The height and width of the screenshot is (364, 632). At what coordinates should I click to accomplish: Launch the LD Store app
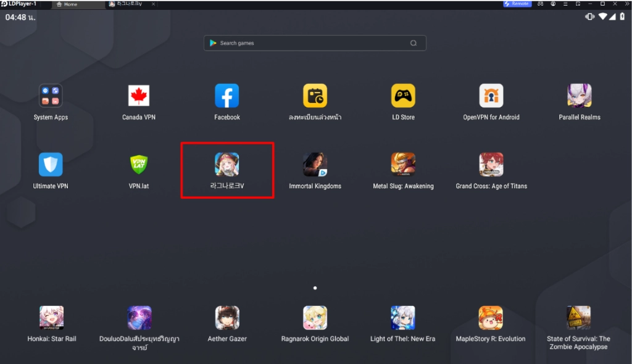(x=403, y=96)
